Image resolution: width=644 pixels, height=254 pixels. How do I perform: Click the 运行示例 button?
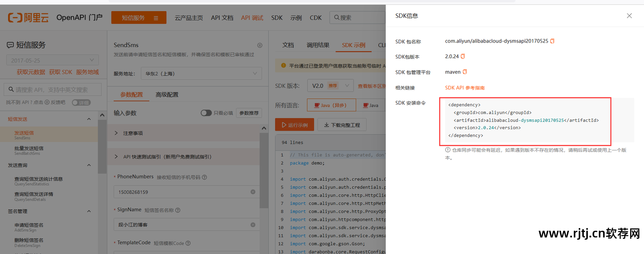[295, 125]
